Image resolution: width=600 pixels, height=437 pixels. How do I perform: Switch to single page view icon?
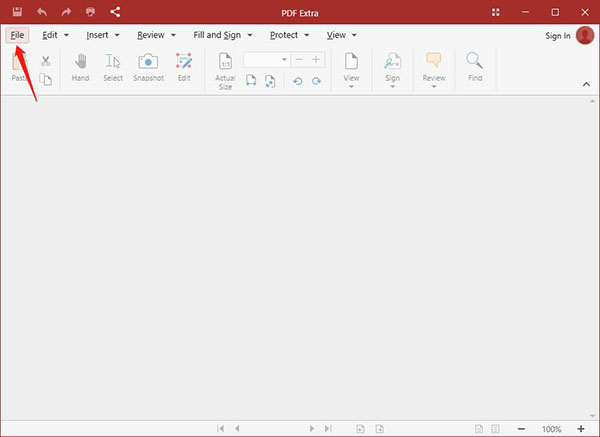pyautogui.click(x=479, y=429)
